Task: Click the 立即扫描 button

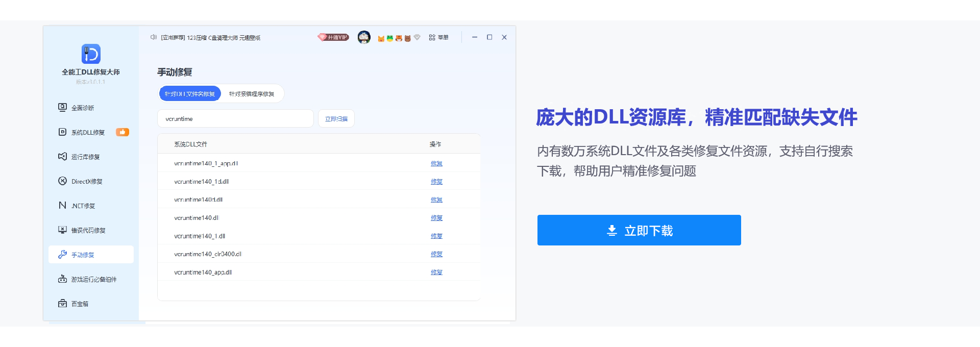Action: coord(336,119)
